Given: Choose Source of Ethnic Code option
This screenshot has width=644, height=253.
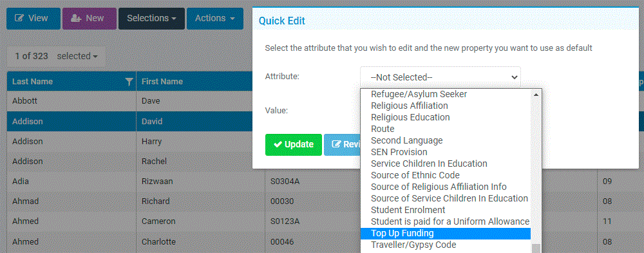Looking at the screenshot, I should pos(445,175).
